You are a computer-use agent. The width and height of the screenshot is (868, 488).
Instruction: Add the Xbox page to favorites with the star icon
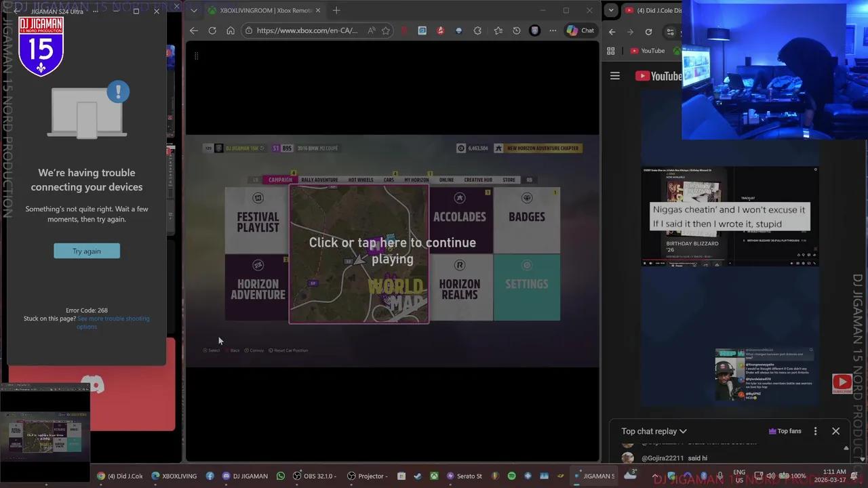coord(386,30)
